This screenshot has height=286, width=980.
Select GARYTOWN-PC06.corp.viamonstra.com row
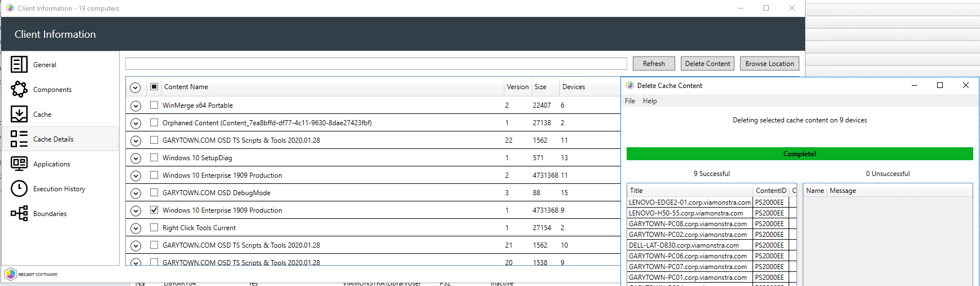point(712,256)
